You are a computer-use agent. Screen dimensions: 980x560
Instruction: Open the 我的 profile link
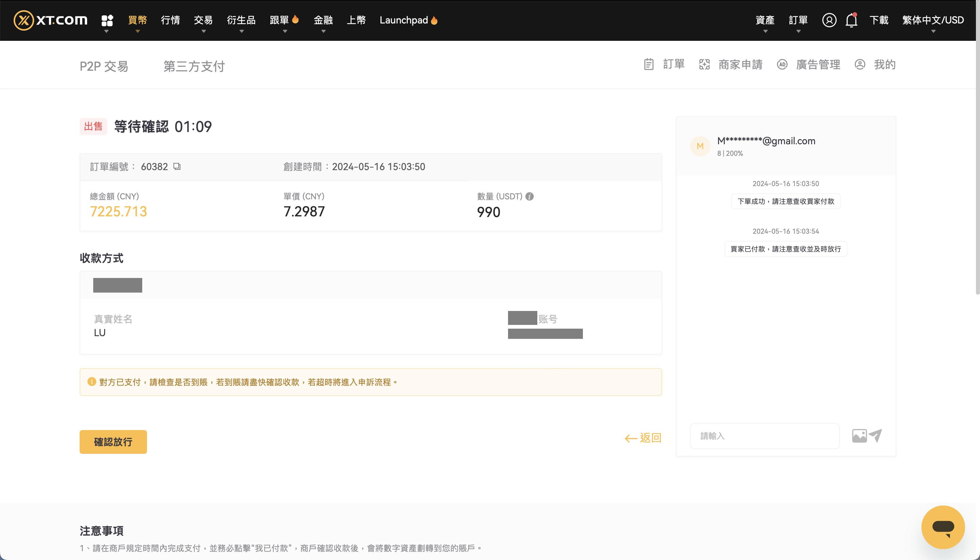point(875,64)
